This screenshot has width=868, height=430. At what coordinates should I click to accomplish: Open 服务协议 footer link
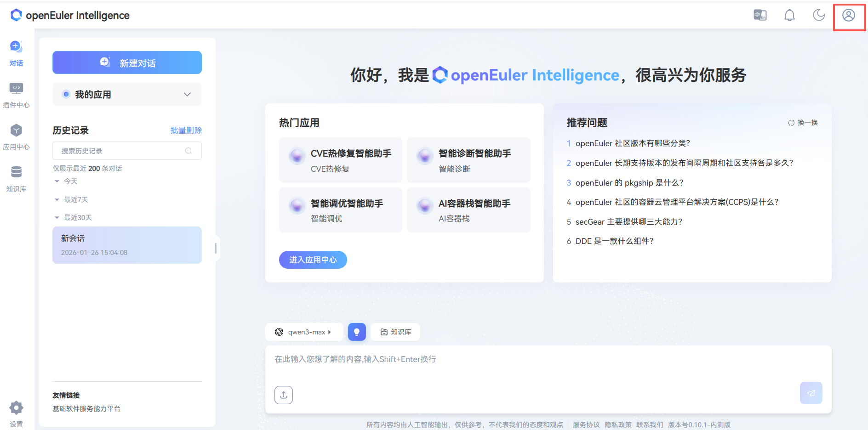pyautogui.click(x=586, y=425)
